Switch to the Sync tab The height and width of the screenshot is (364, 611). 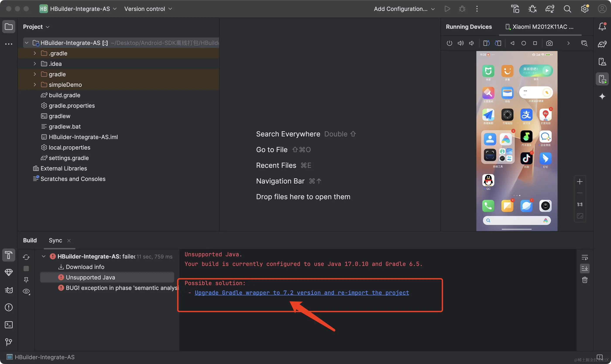point(55,240)
